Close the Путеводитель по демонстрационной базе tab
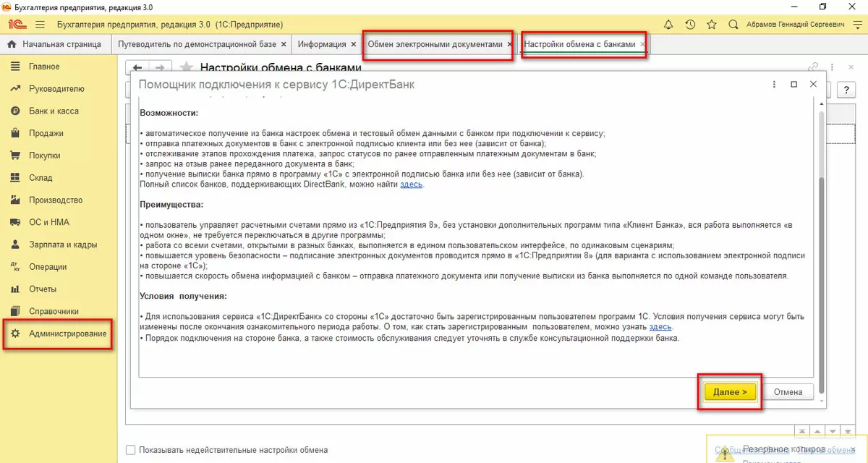The image size is (868, 463). tap(284, 45)
